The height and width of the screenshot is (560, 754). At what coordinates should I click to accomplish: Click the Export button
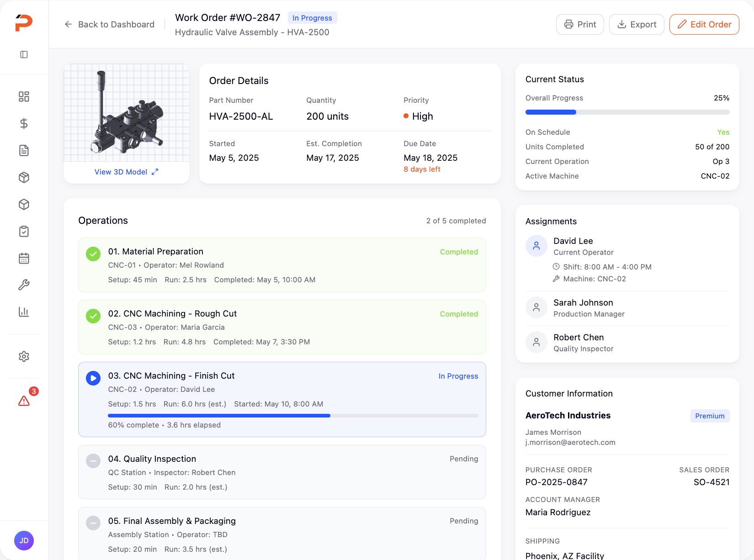637,25
